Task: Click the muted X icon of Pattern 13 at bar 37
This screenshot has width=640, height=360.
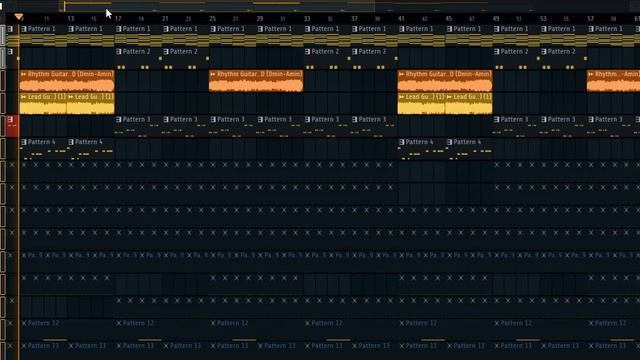Action: (355, 346)
